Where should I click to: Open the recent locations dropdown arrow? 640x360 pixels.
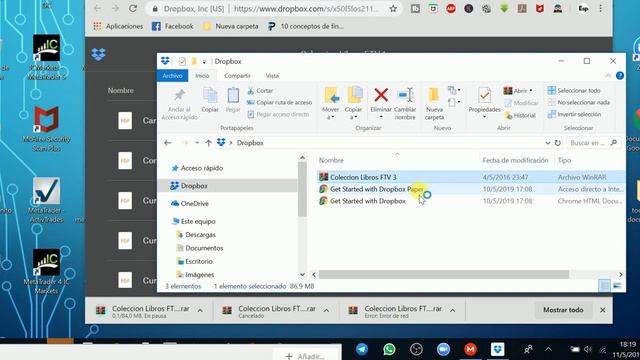(197, 143)
